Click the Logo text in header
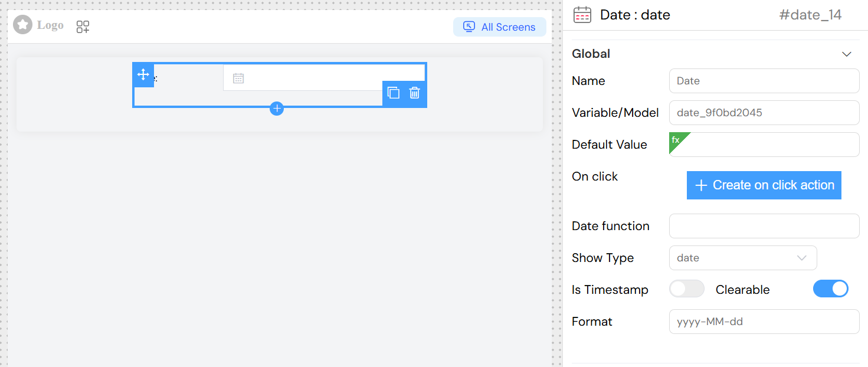Viewport: 868px width, 367px height. (50, 25)
